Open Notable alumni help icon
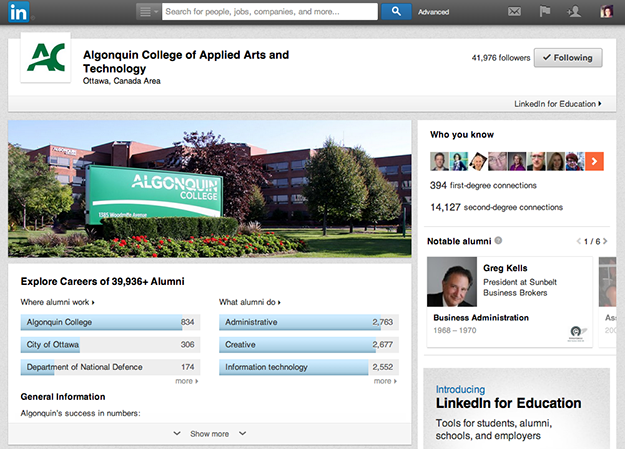Viewport: 625px width, 449px height. [x=498, y=240]
